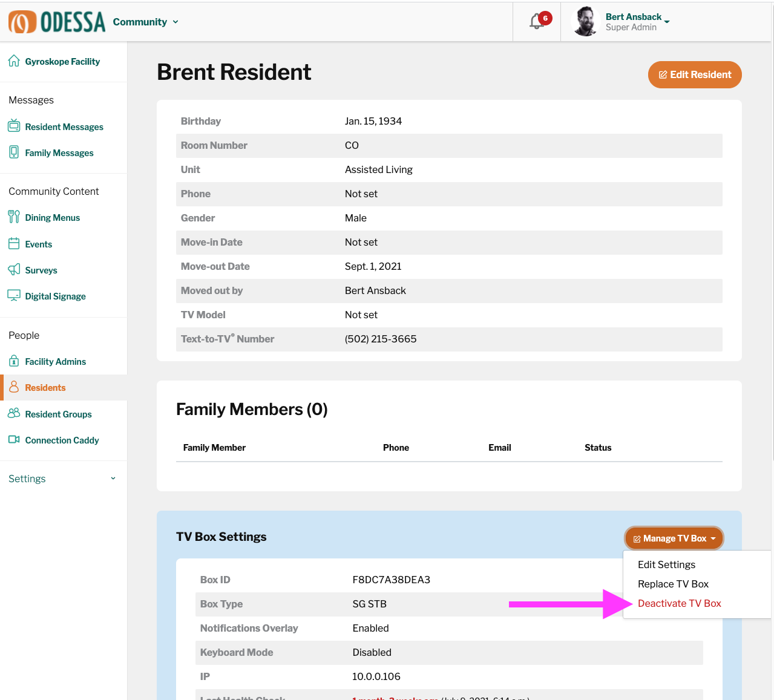Click the Resident Messages TV icon
The width and height of the screenshot is (774, 700).
pos(14,126)
